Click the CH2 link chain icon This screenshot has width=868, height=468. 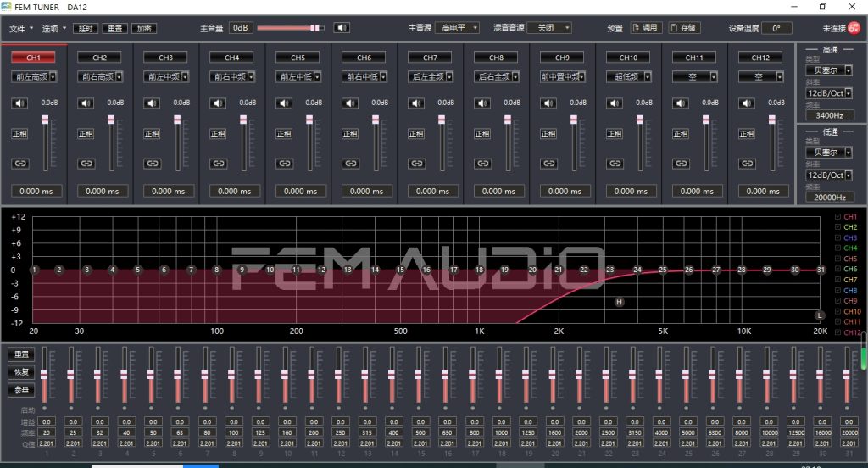(x=86, y=164)
